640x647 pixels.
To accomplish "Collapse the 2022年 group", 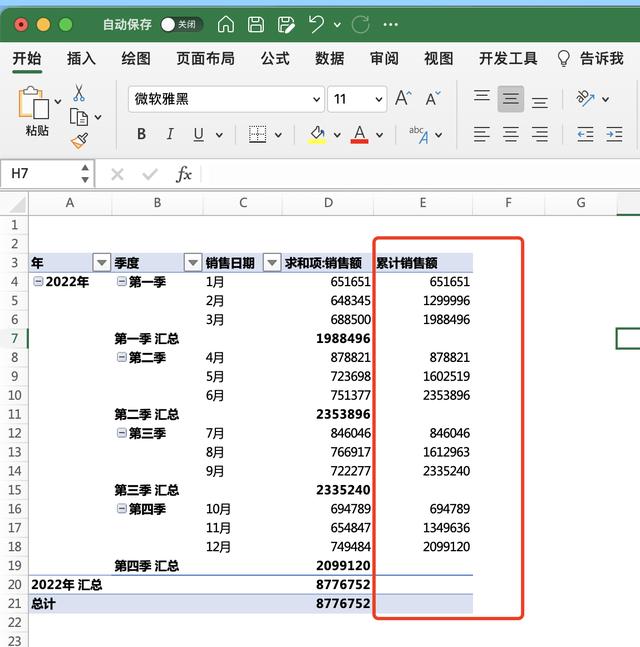I will coord(38,282).
